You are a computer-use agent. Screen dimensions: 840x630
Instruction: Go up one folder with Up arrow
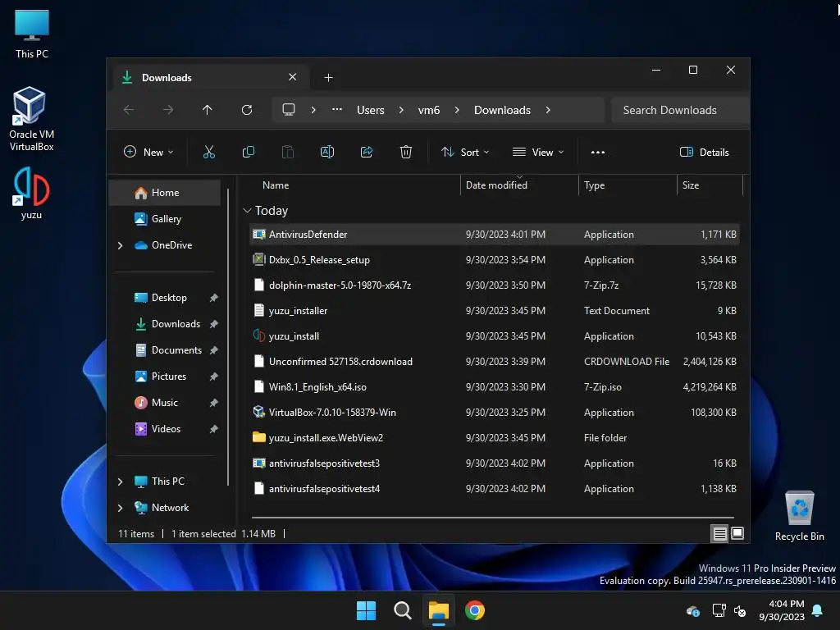208,110
